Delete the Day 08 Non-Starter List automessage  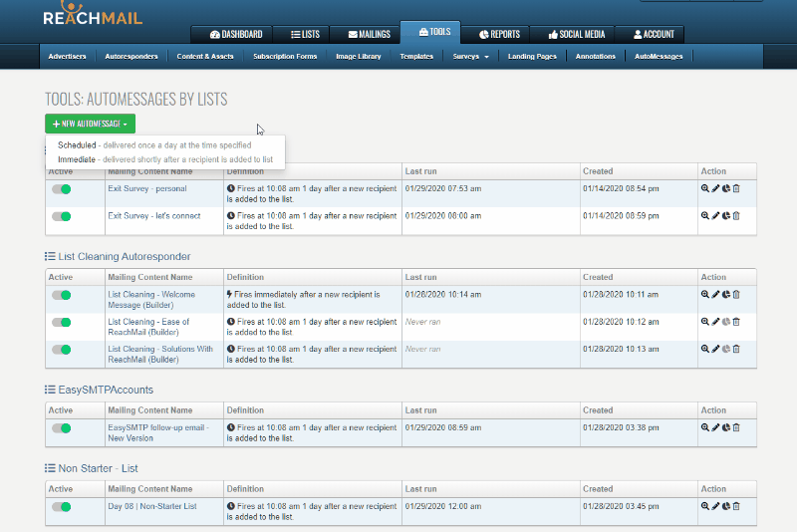click(x=736, y=506)
